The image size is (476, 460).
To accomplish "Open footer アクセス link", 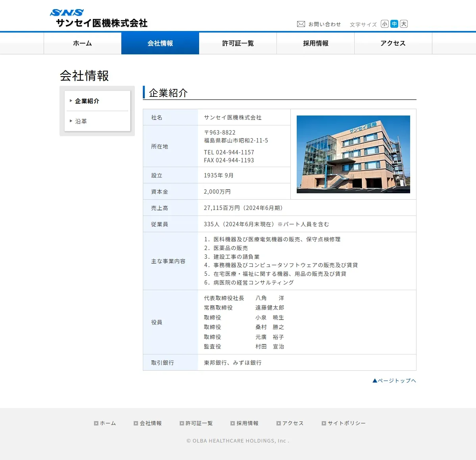I will [x=290, y=423].
